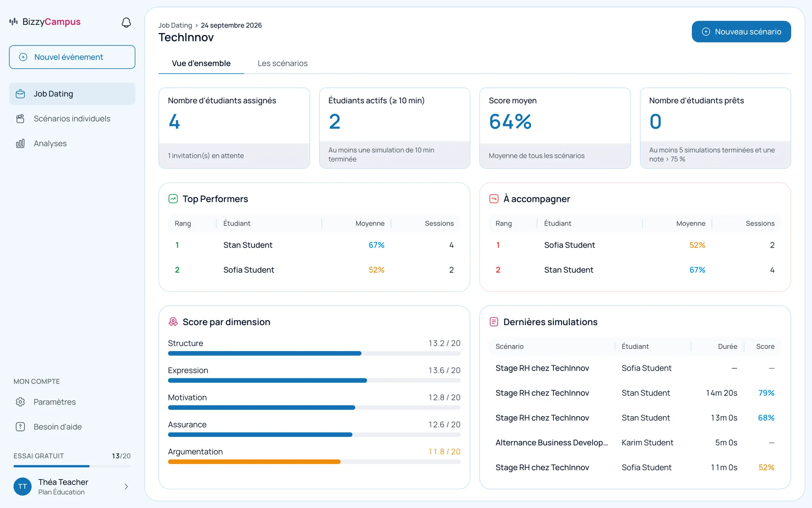
Task: Click the Nouveau scénario button
Action: [x=741, y=32]
